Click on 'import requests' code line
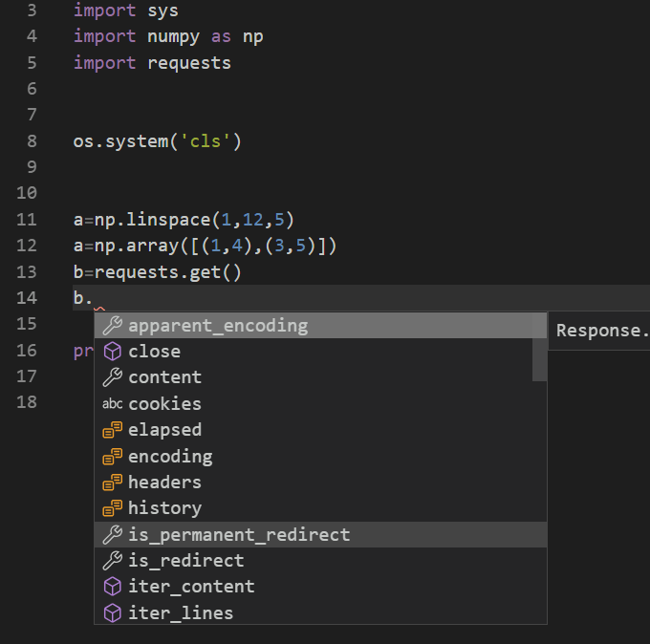The width and height of the screenshot is (650, 644). pos(152,63)
